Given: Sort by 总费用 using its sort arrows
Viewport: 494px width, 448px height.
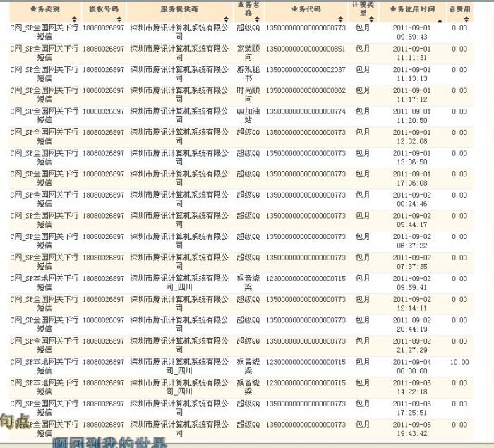Looking at the screenshot, I should [x=466, y=19].
